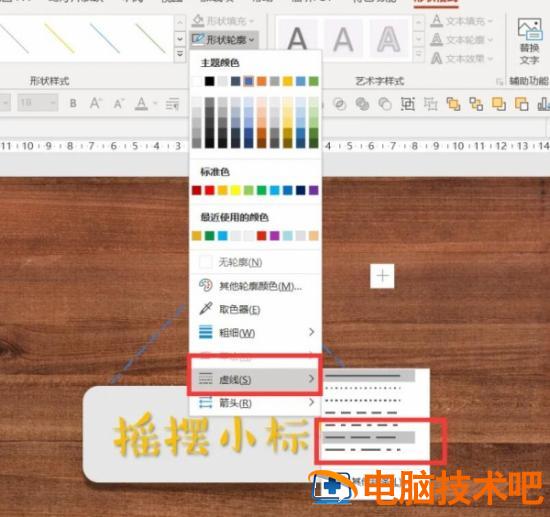Pick dark blue in standard colors
550x517 pixels.
click(x=301, y=190)
